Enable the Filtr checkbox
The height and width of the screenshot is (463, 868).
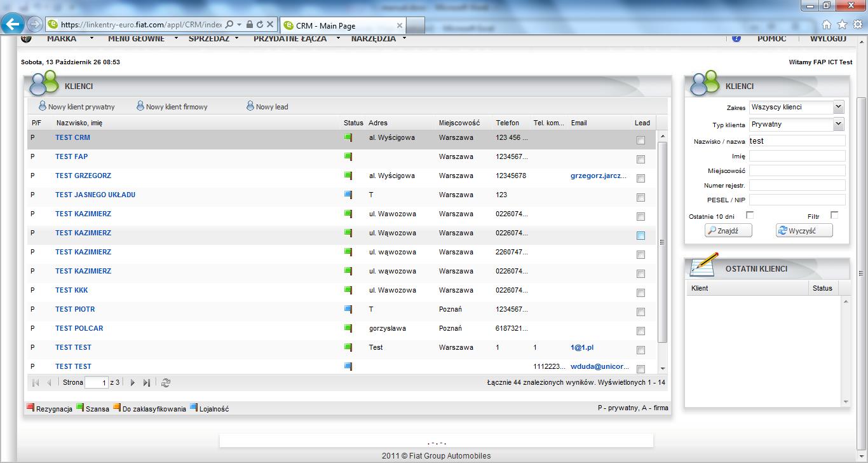point(834,215)
